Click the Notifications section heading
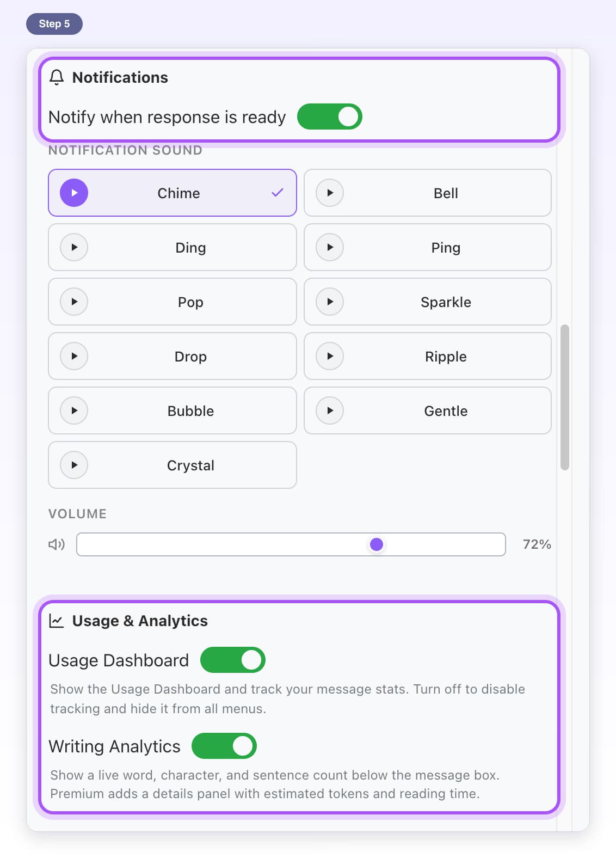The image size is (616, 858). click(x=120, y=77)
